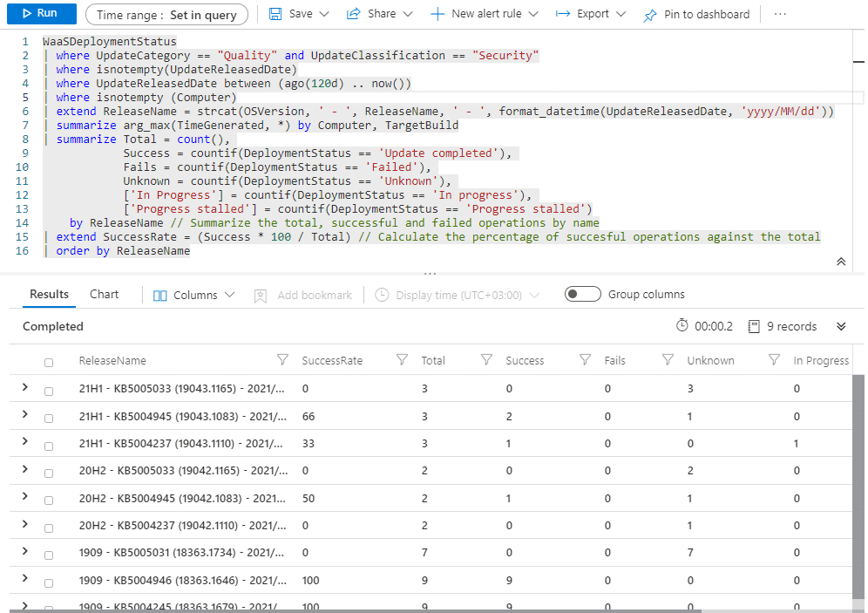Check the 20H2 KB5004945 row checkbox
Image resolution: width=868 pixels, height=613 pixels.
pos(49,501)
